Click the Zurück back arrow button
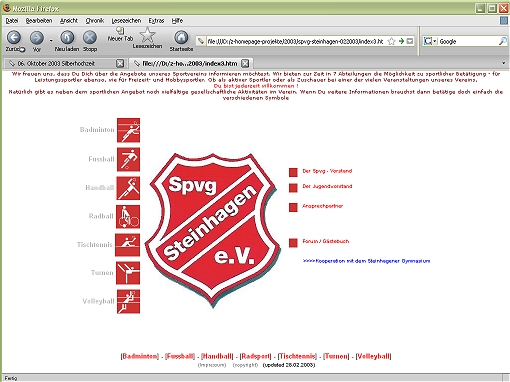 click(14, 38)
